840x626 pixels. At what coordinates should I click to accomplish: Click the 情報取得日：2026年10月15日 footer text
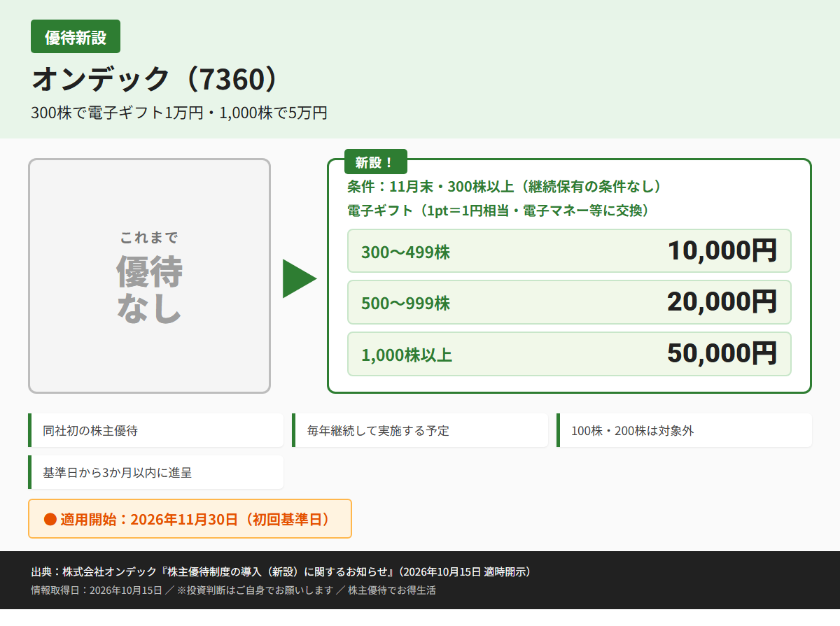(x=97, y=590)
